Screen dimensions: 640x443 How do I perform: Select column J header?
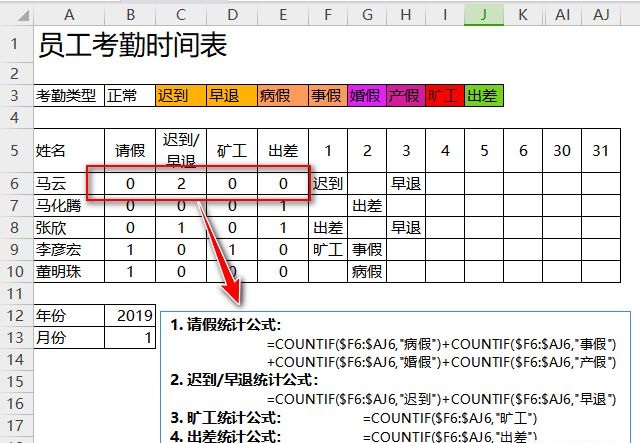coord(484,15)
